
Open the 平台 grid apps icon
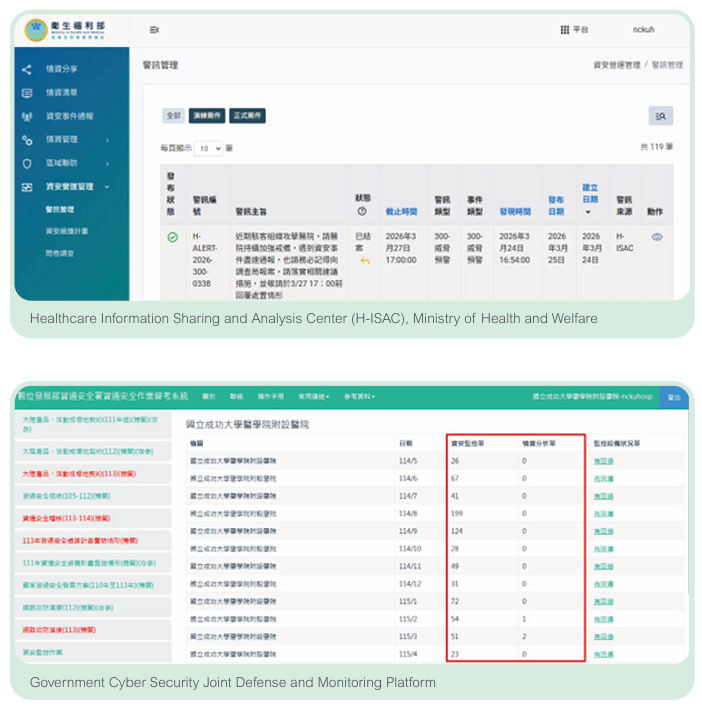coord(565,30)
